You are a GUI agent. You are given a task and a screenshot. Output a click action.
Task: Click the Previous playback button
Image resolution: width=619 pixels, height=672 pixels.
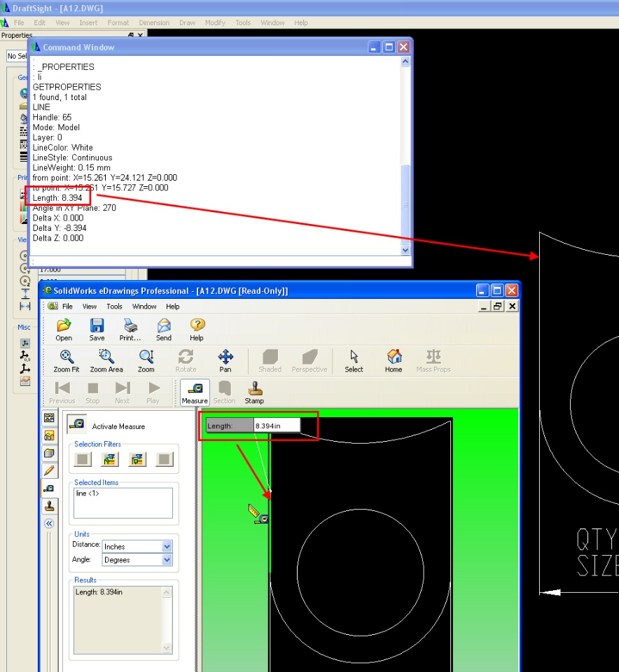coord(62,393)
